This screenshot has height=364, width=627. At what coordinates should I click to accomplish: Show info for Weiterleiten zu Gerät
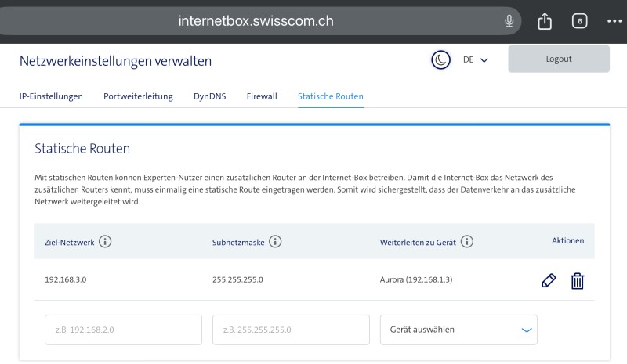click(x=467, y=242)
